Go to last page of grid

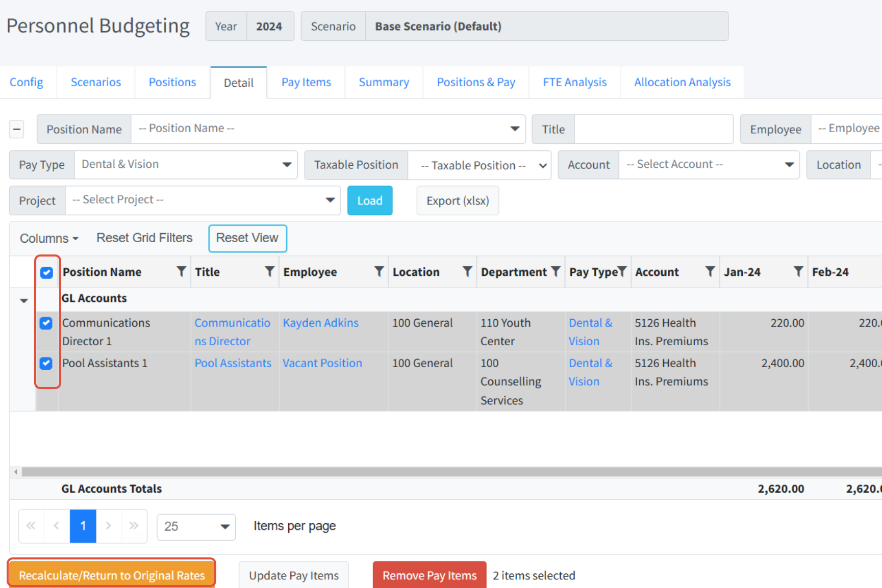pyautogui.click(x=134, y=526)
